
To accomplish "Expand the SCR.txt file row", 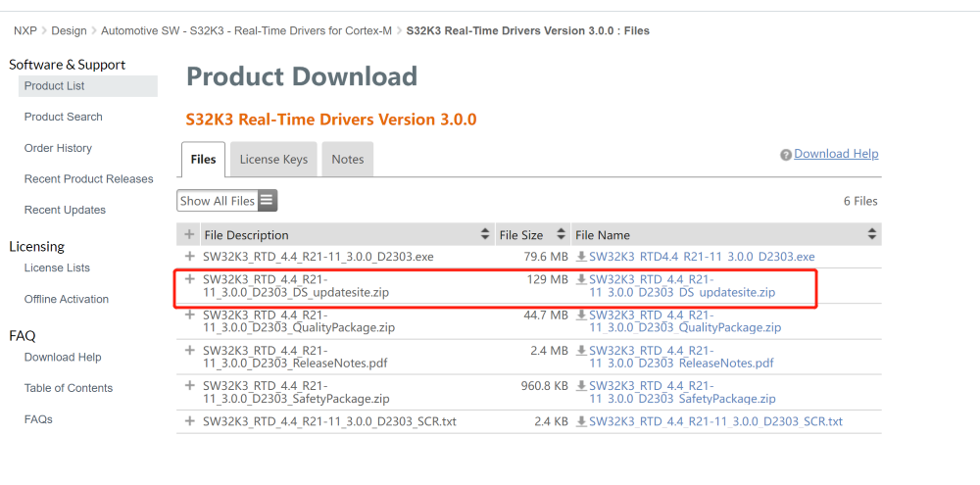I will (x=189, y=421).
